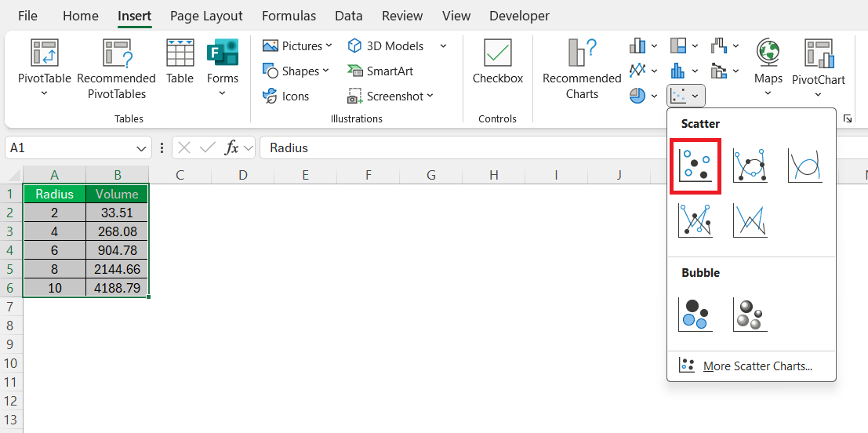Switch to the Formulas tab
Viewport: 868px width, 433px height.
289,16
